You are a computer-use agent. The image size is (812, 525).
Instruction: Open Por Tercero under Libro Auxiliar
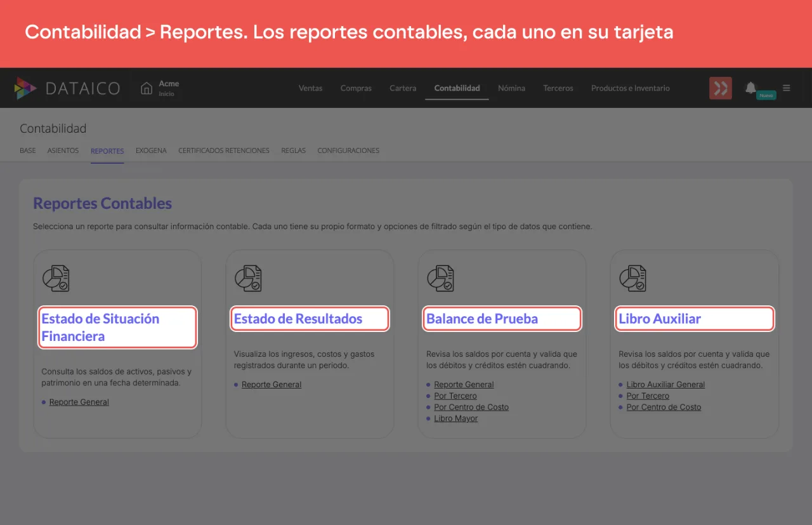pos(648,396)
